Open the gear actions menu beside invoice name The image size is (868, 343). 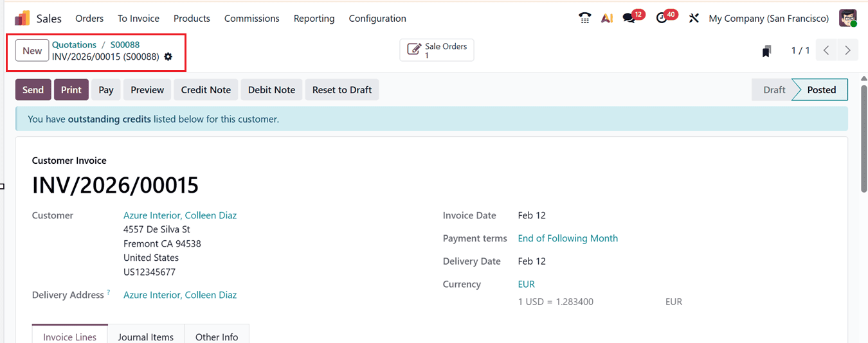point(168,57)
